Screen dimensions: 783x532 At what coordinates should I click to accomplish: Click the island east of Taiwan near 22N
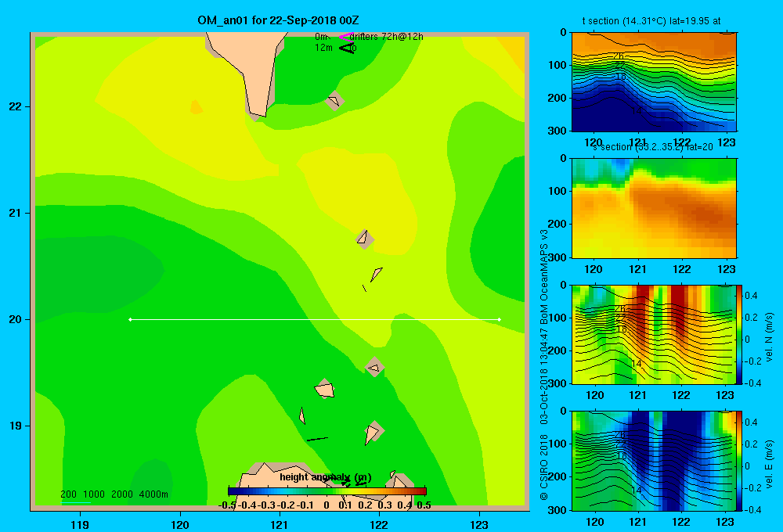pos(334,101)
